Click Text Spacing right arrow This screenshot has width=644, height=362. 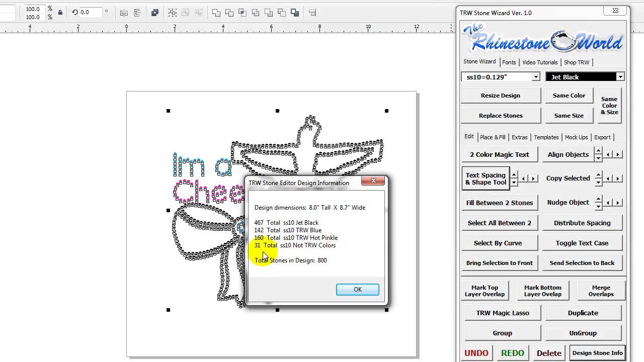tap(533, 178)
